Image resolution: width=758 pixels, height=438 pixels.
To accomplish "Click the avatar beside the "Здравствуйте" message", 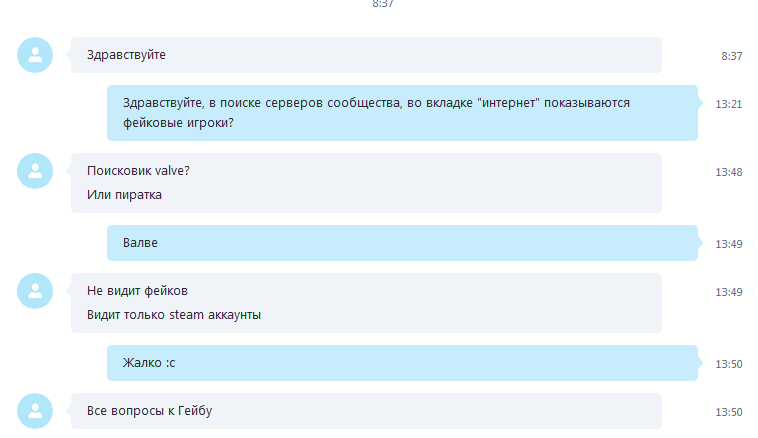I will coord(35,55).
